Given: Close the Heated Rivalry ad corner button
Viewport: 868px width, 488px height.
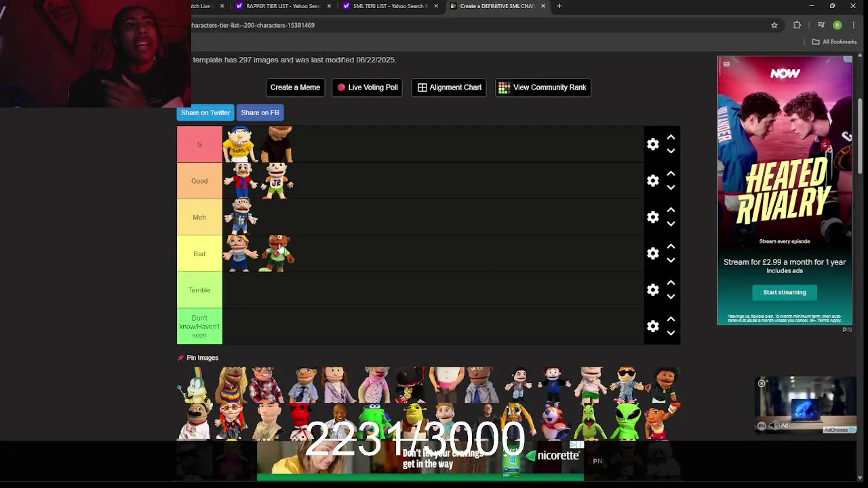Looking at the screenshot, I should [x=847, y=60].
